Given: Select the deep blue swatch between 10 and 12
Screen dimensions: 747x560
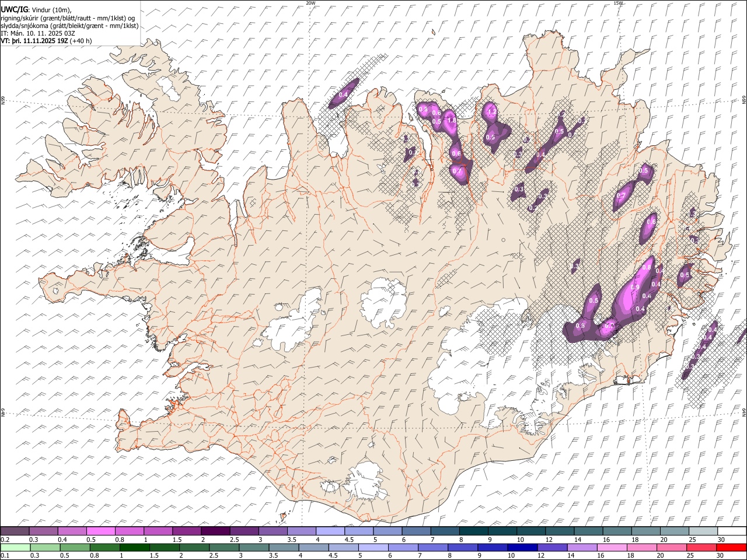Looking at the screenshot, I should (522, 548).
